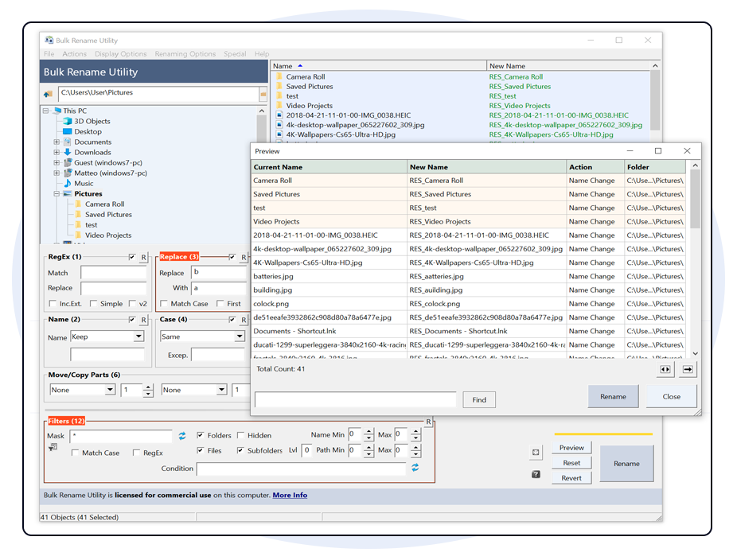Open the More Info link
737x560 pixels.
(x=290, y=495)
